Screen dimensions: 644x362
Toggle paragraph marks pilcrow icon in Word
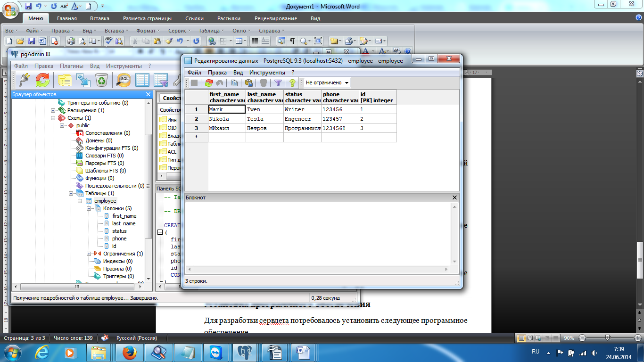[x=292, y=41]
